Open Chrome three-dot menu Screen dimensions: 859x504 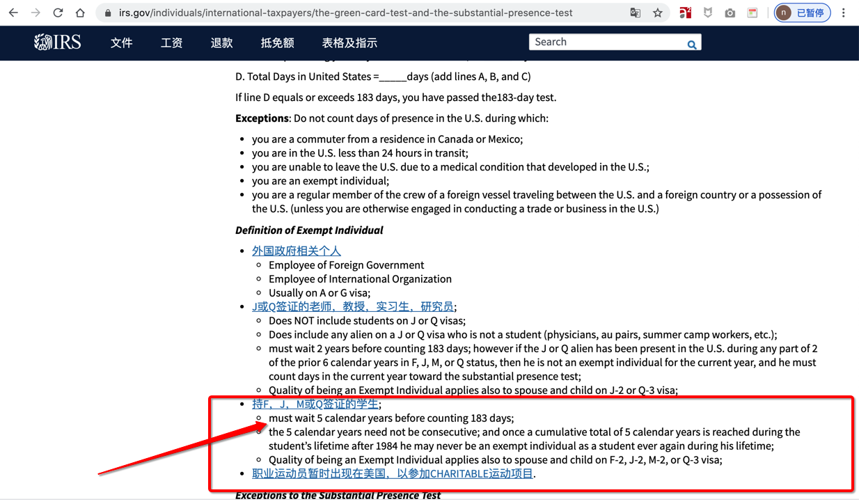845,13
